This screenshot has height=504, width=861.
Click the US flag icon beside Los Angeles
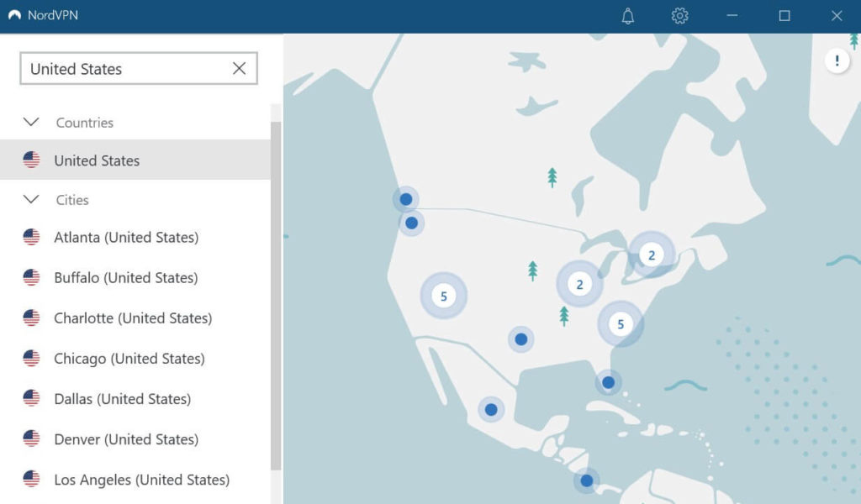pos(31,479)
